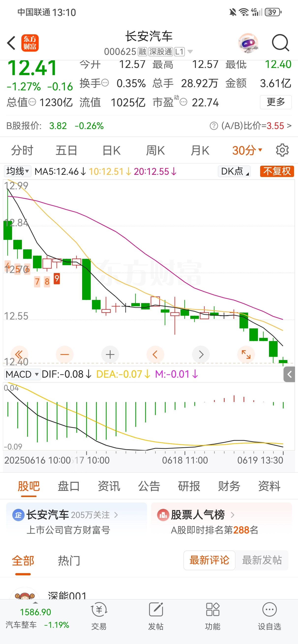Switch to 五日 chart tab
The height and width of the screenshot is (644, 298).
point(66,150)
